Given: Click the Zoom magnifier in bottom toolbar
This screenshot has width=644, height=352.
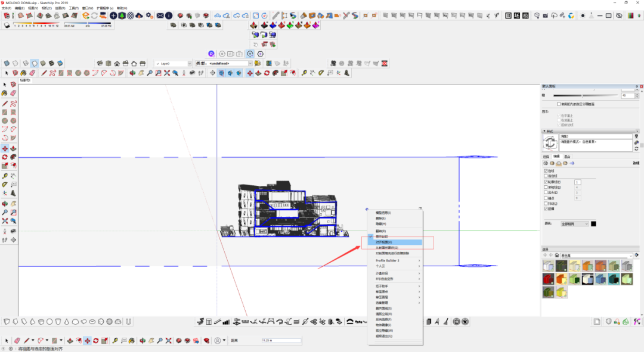Looking at the screenshot, I should 160,341.
